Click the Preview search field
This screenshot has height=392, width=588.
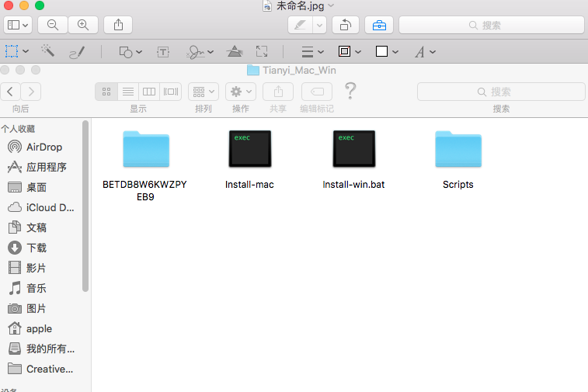point(492,25)
